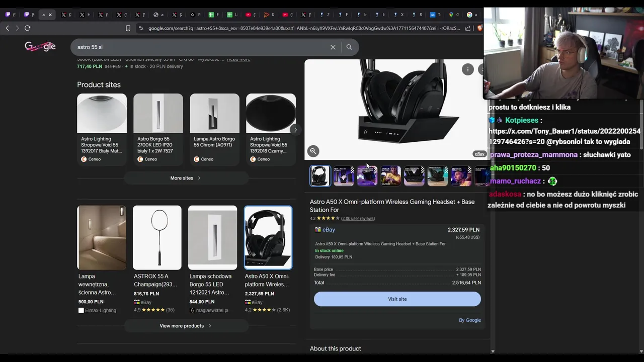
Task: Select the first headset gallery thumbnail
Action: [x=320, y=176]
